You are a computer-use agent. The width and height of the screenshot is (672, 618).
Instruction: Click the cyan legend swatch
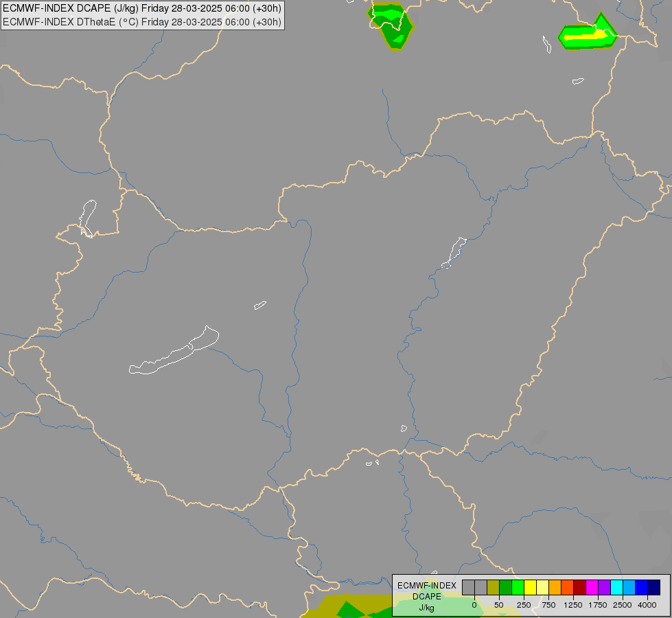coord(617,587)
